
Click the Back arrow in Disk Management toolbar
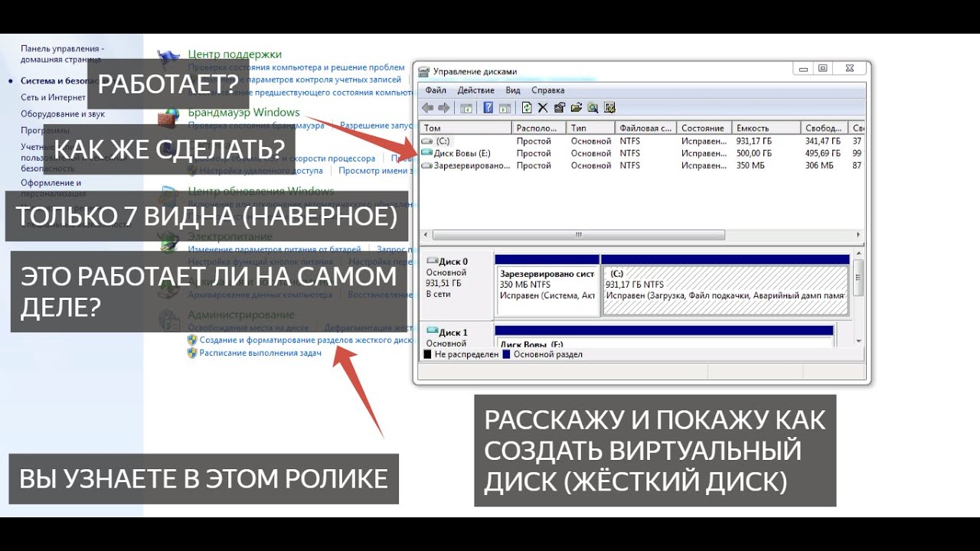(x=427, y=108)
